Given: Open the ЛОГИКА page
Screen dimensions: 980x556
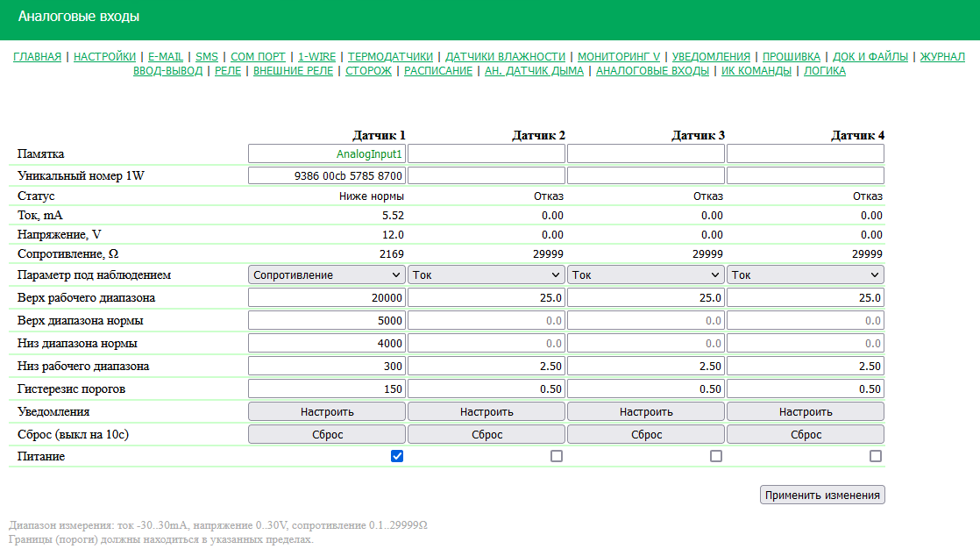Looking at the screenshot, I should (x=824, y=71).
